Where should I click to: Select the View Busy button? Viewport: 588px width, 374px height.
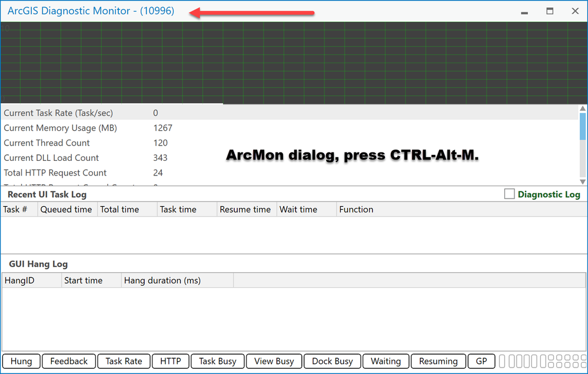point(274,361)
